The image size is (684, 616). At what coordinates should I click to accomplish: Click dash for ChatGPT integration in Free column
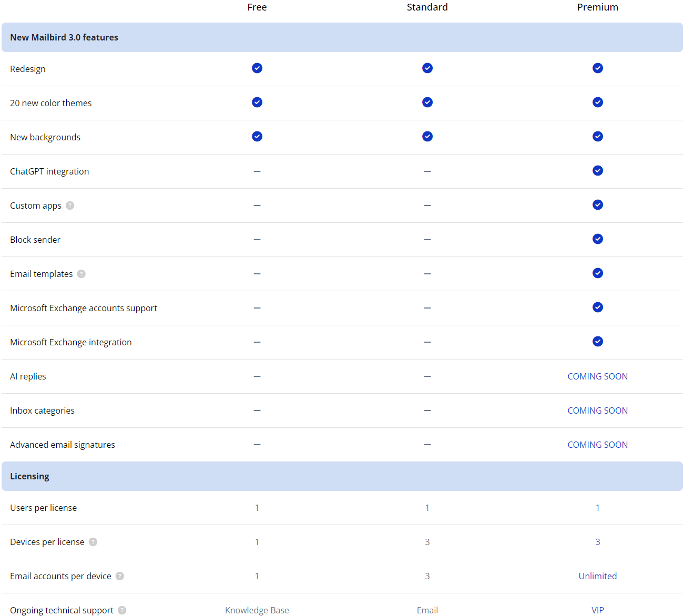[257, 171]
